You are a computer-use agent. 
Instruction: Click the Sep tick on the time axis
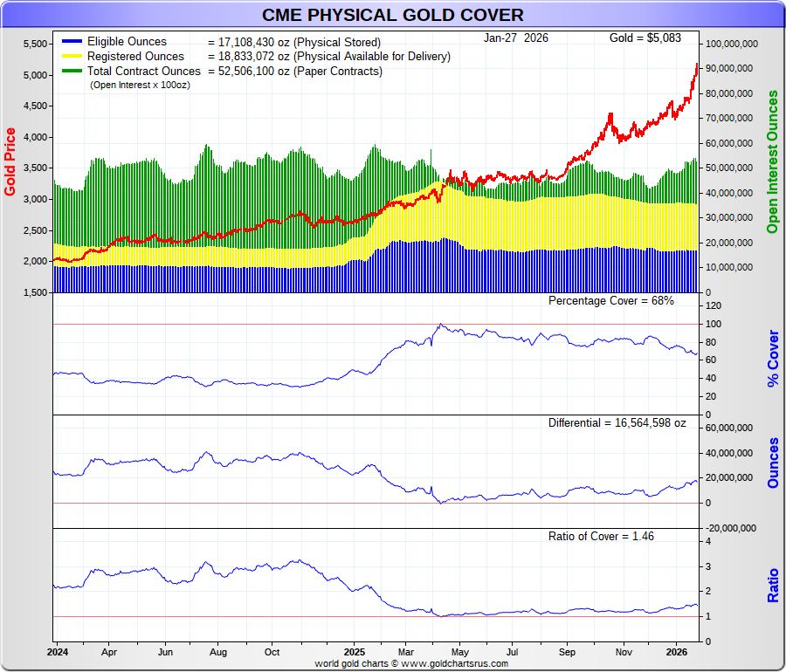click(568, 651)
